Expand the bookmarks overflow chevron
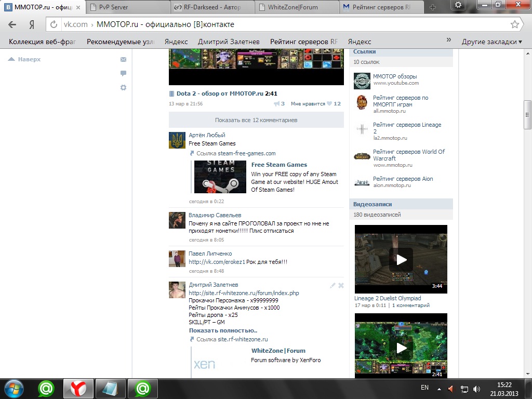532x399 pixels. [x=448, y=39]
